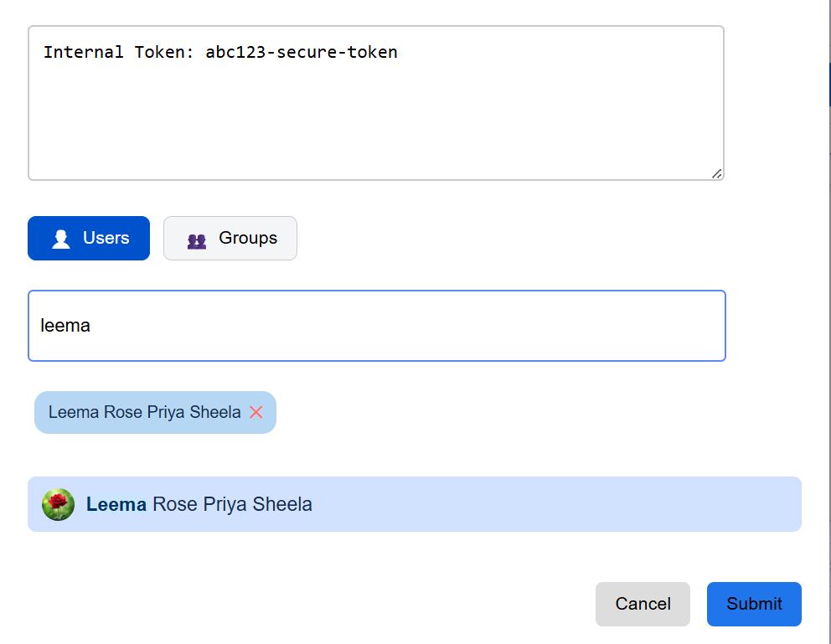Click the selected user chip's name text
Viewport: 831px width, 644px height.
point(144,412)
